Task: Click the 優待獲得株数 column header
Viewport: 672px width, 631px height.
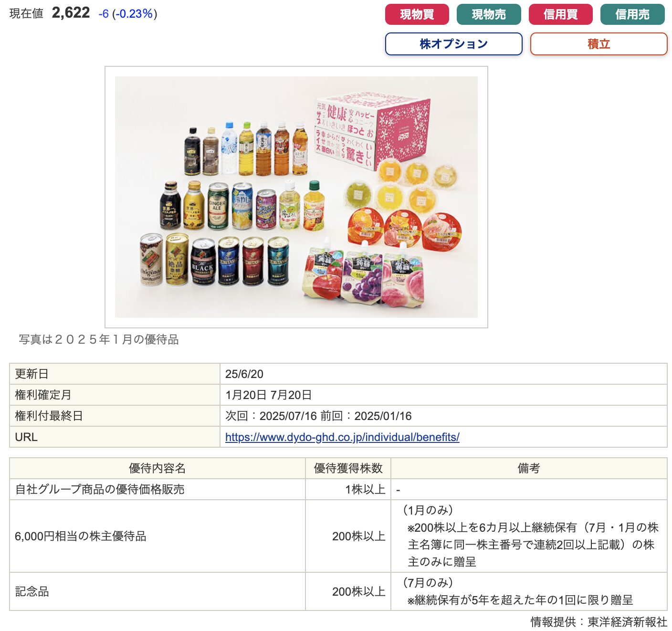Action: click(x=348, y=468)
